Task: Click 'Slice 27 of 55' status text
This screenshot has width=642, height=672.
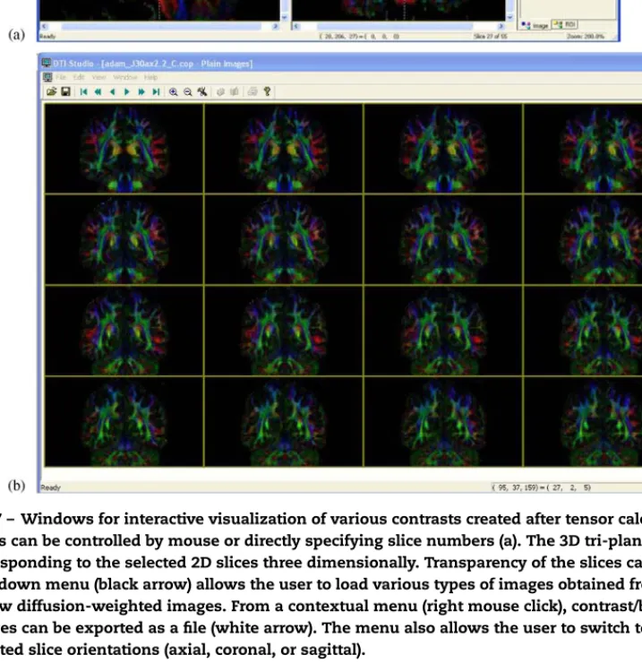Action: point(491,37)
